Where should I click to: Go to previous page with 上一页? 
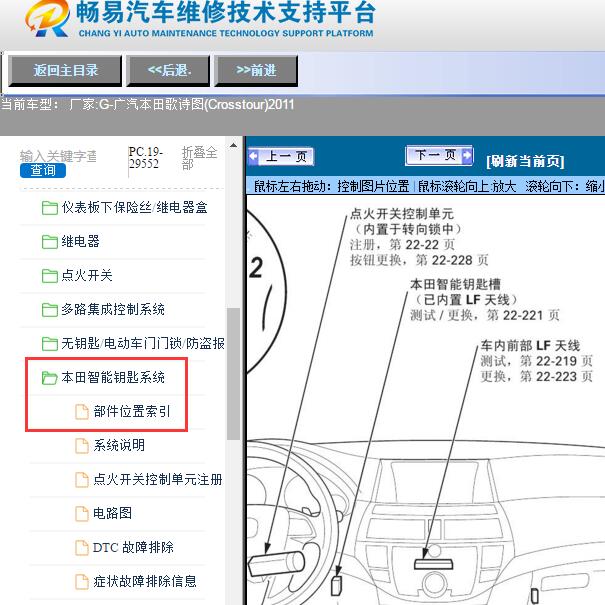click(281, 157)
